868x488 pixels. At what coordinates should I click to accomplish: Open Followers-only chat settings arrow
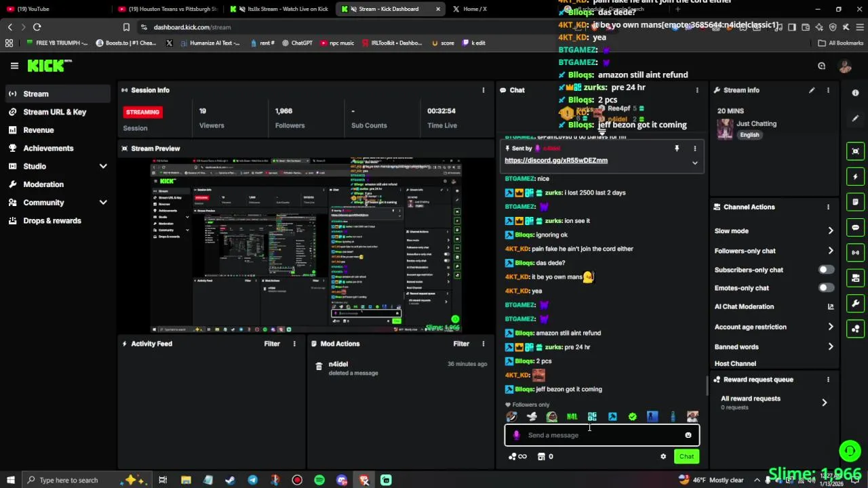point(831,251)
